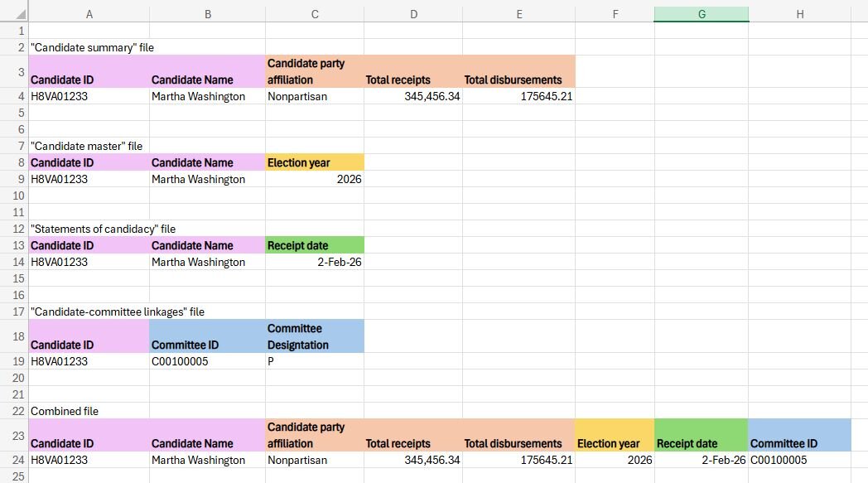This screenshot has width=868, height=483.
Task: Select yellow 'Election year' header in row 8
Action: pos(315,162)
